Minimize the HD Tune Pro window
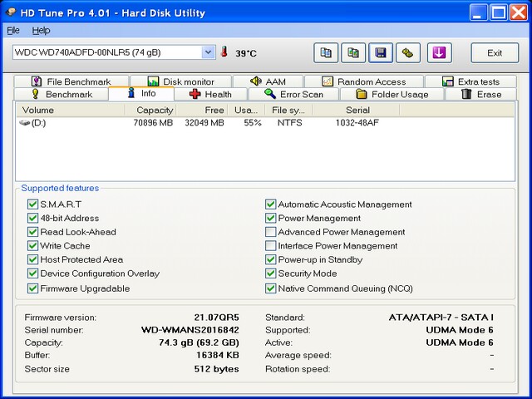Viewport: 532px width, 399px height. tap(479, 12)
